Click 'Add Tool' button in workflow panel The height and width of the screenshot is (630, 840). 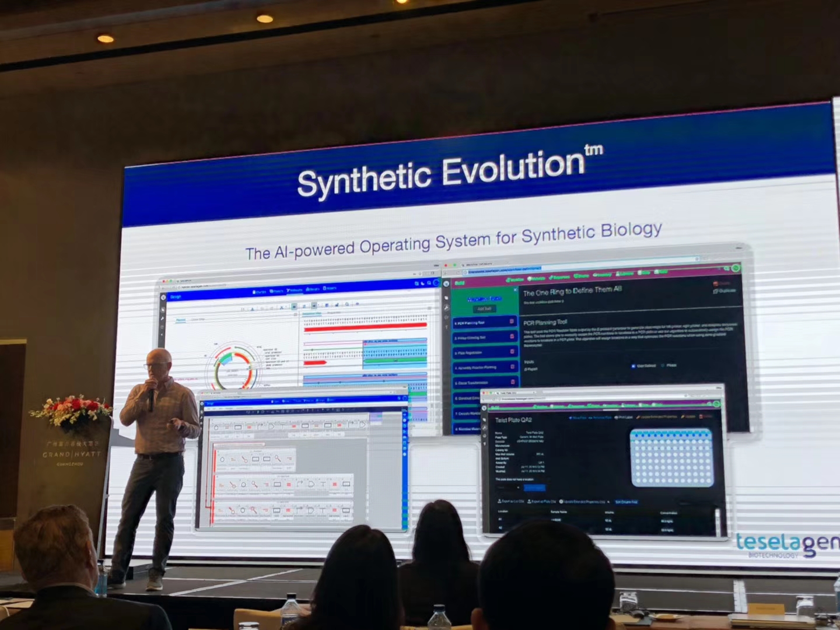pyautogui.click(x=484, y=309)
